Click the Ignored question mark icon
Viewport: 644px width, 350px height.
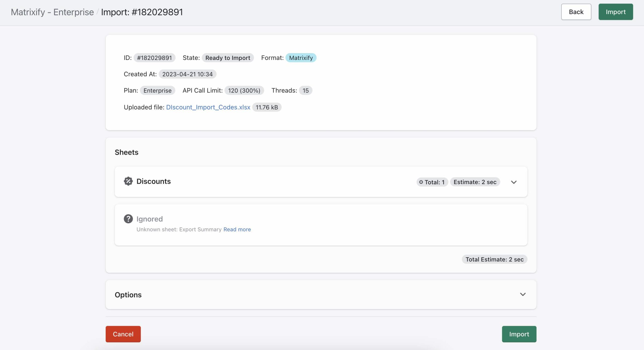tap(128, 219)
